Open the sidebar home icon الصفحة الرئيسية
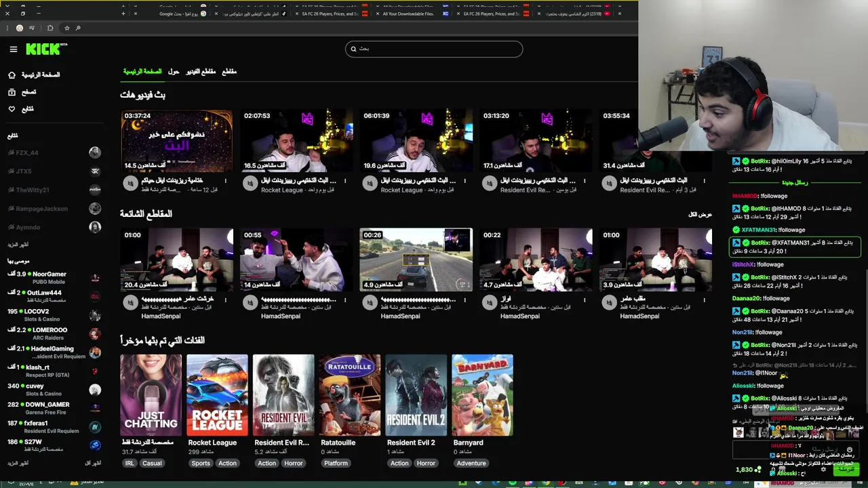The image size is (868, 488). pos(12,75)
